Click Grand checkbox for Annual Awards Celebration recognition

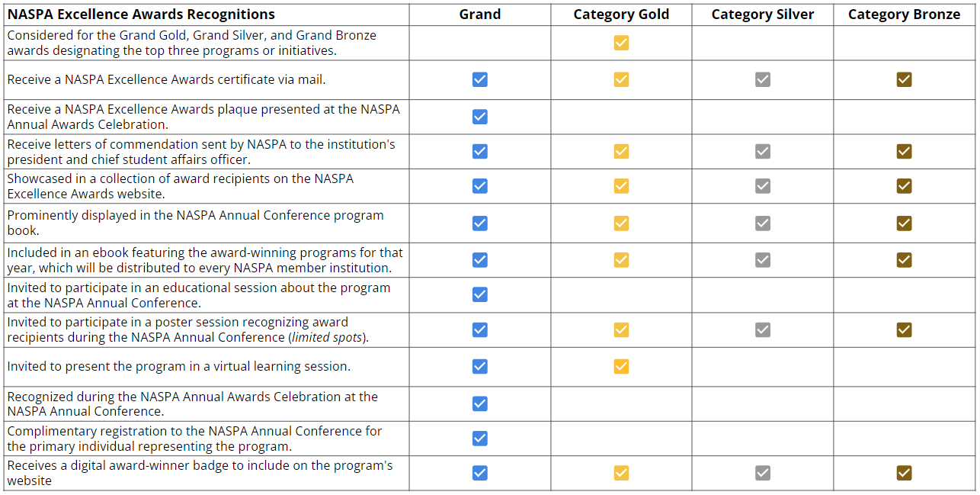click(479, 403)
